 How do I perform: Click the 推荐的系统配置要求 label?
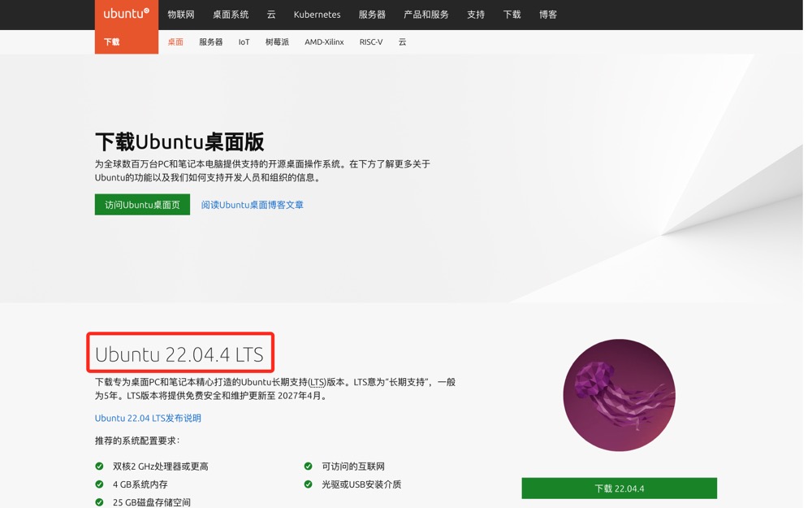tap(136, 441)
